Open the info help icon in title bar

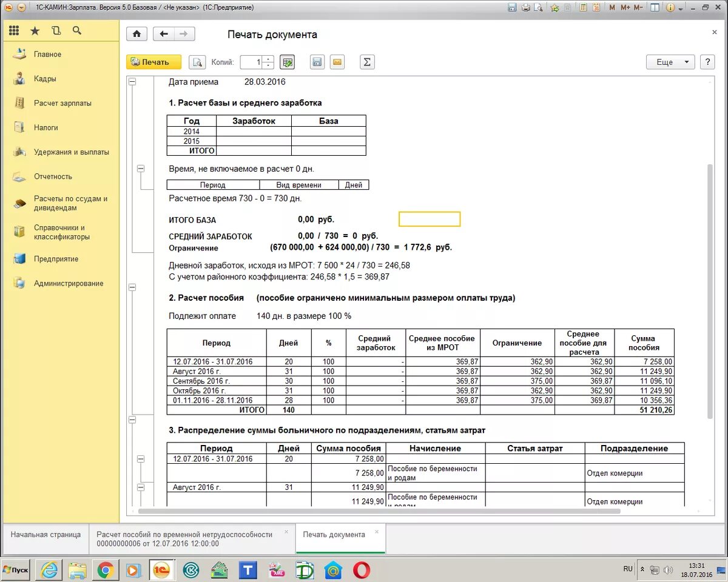click(x=670, y=8)
